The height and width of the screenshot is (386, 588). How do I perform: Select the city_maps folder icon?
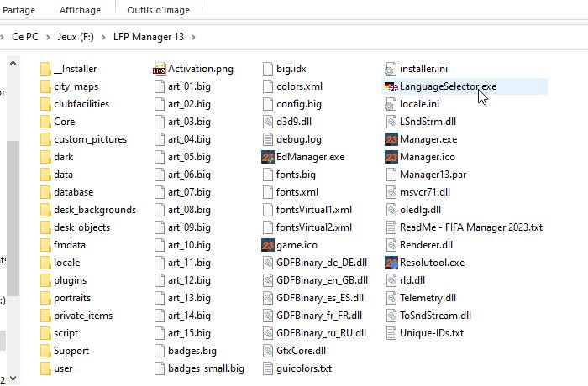45,86
